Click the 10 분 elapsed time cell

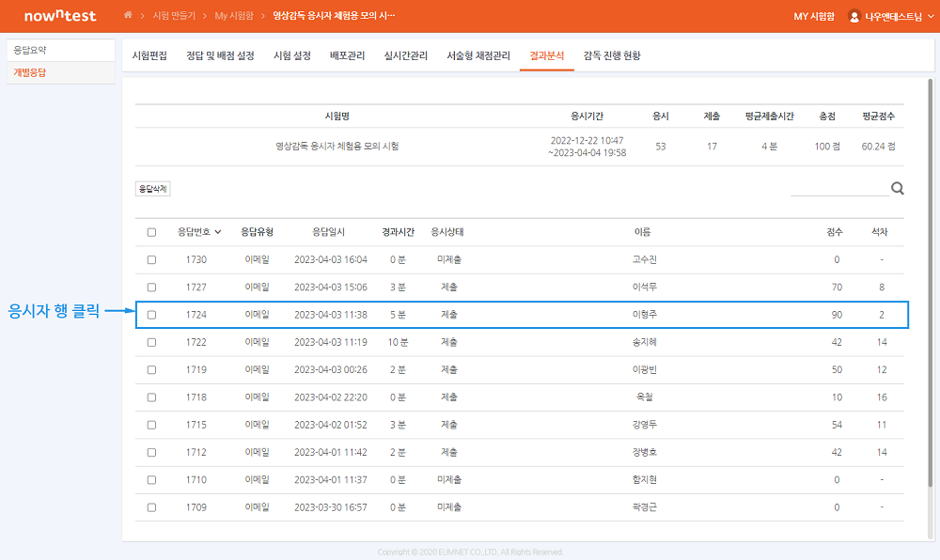[x=398, y=342]
